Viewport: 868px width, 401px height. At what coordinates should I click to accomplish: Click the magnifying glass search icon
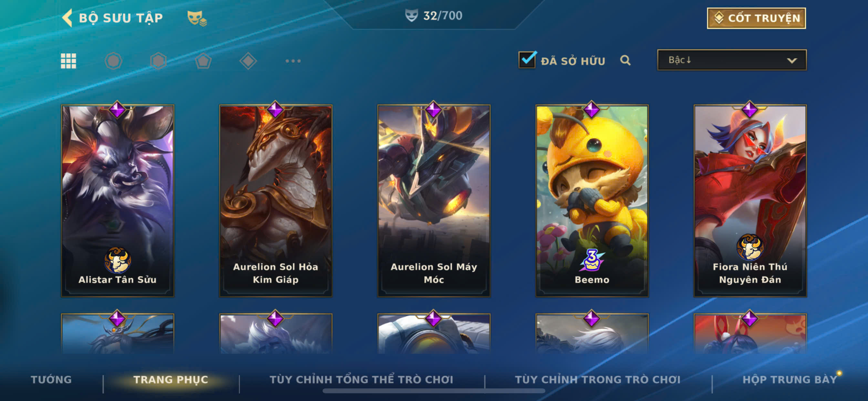625,60
